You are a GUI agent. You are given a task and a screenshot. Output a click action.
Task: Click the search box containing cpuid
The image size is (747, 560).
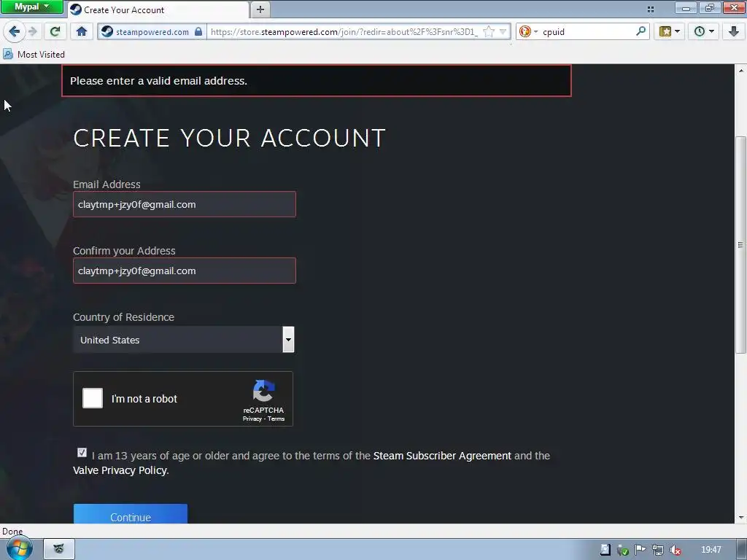click(587, 32)
